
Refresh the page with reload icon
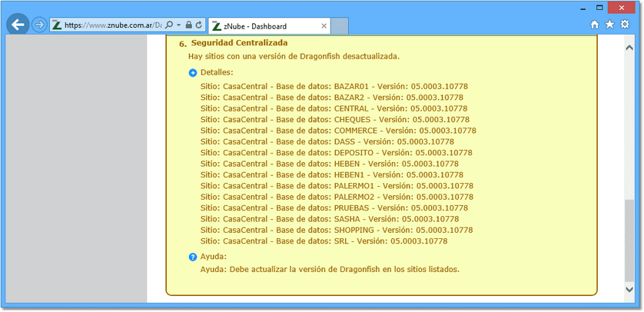[199, 25]
